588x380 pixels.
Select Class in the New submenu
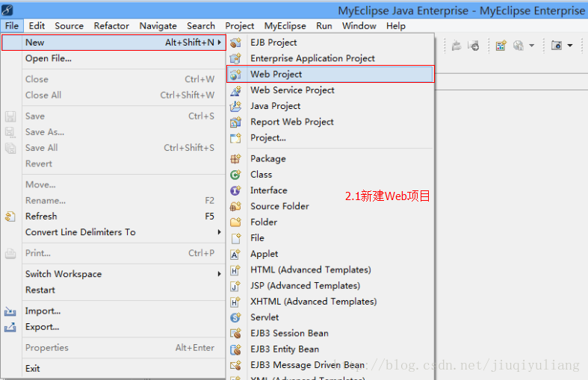click(x=330, y=175)
